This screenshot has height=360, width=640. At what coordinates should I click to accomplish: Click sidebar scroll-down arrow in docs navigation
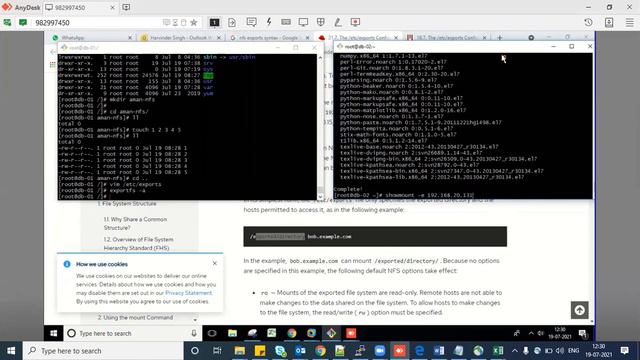[x=195, y=320]
